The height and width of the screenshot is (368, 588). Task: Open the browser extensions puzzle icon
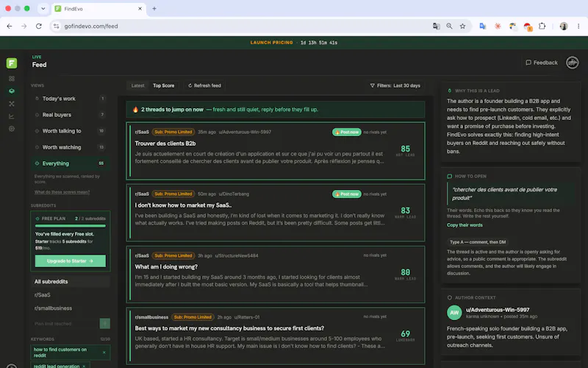(542, 26)
